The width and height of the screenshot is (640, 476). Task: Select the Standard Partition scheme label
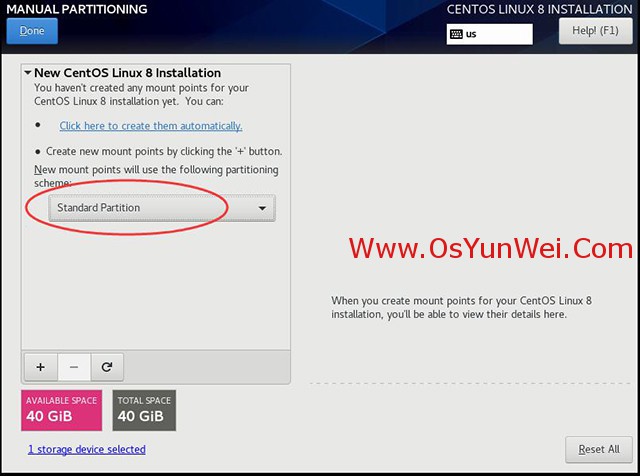(x=98, y=208)
